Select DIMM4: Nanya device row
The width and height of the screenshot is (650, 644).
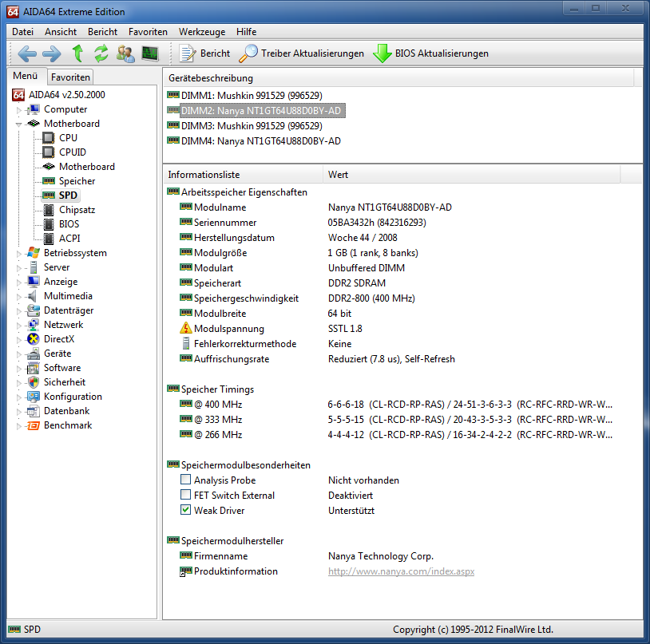(254, 141)
